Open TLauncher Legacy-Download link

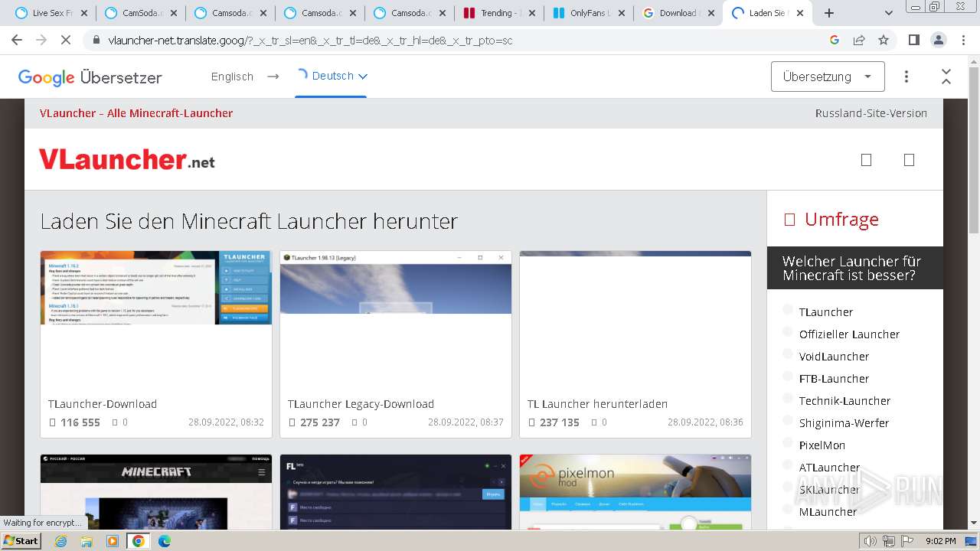tap(361, 404)
